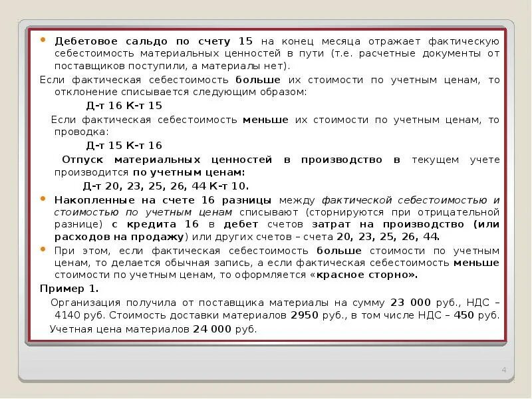Click the bold word 'меньше' in 'Если фактическая себестоимость меньше'

(265, 120)
